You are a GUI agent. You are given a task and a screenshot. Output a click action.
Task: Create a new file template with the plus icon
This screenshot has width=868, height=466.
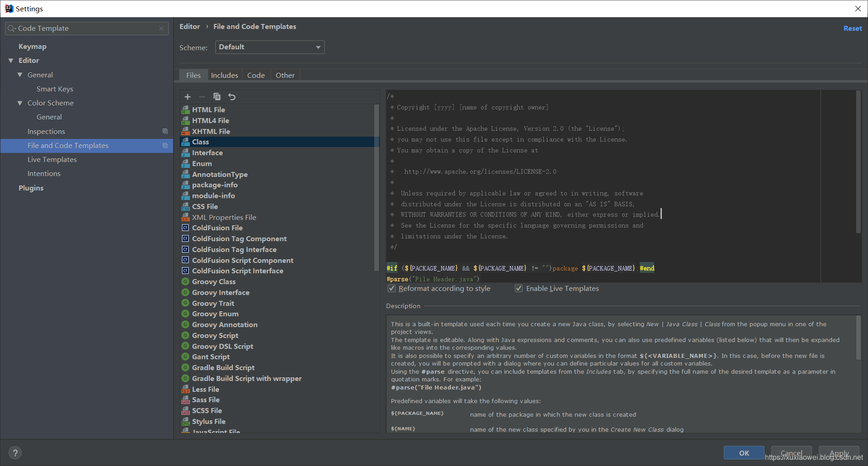188,96
